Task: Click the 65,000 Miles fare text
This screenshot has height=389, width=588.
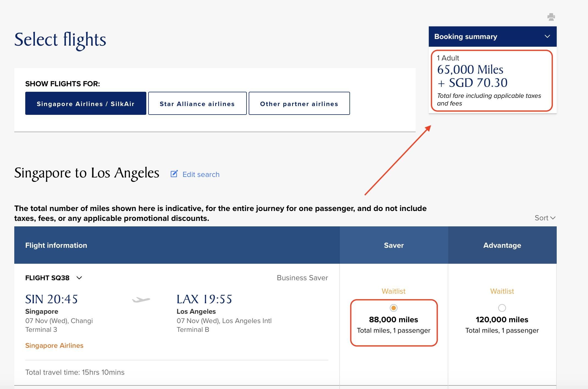Action: click(470, 70)
